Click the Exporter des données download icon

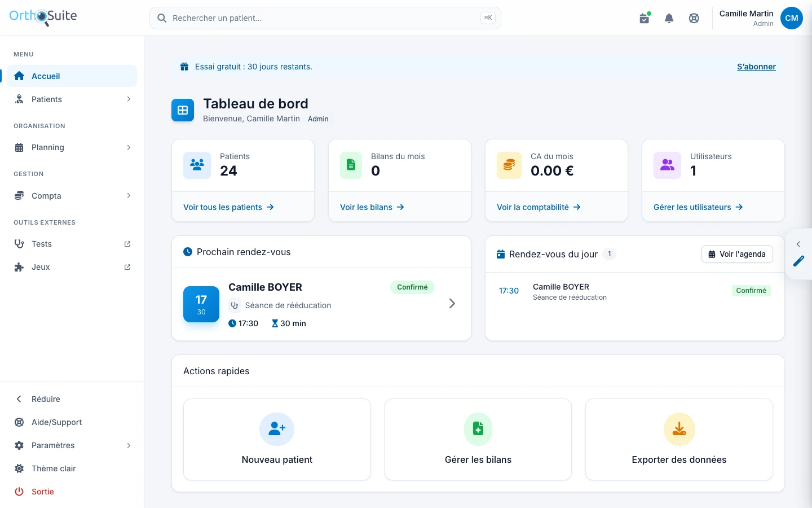679,429
